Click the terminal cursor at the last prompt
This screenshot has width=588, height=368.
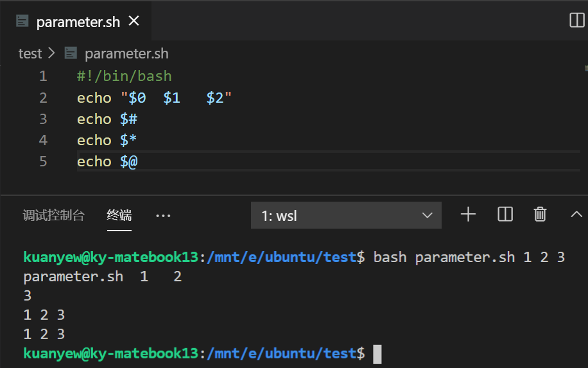(x=377, y=354)
